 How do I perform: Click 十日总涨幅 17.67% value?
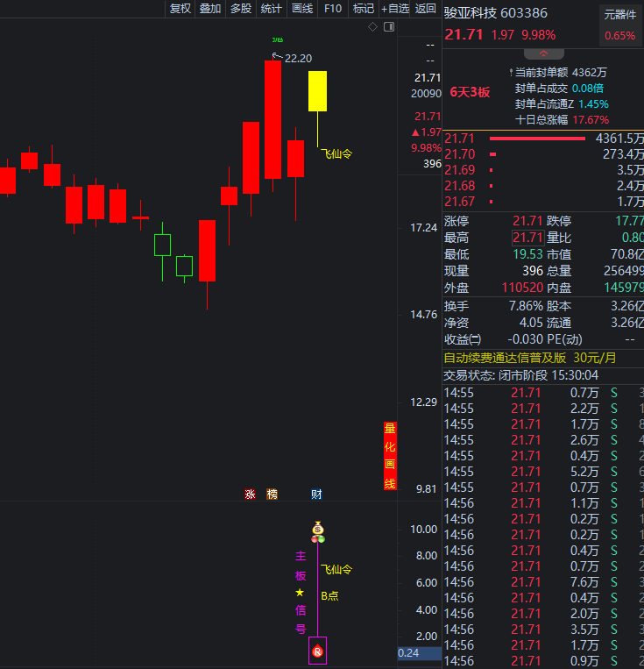[591, 120]
